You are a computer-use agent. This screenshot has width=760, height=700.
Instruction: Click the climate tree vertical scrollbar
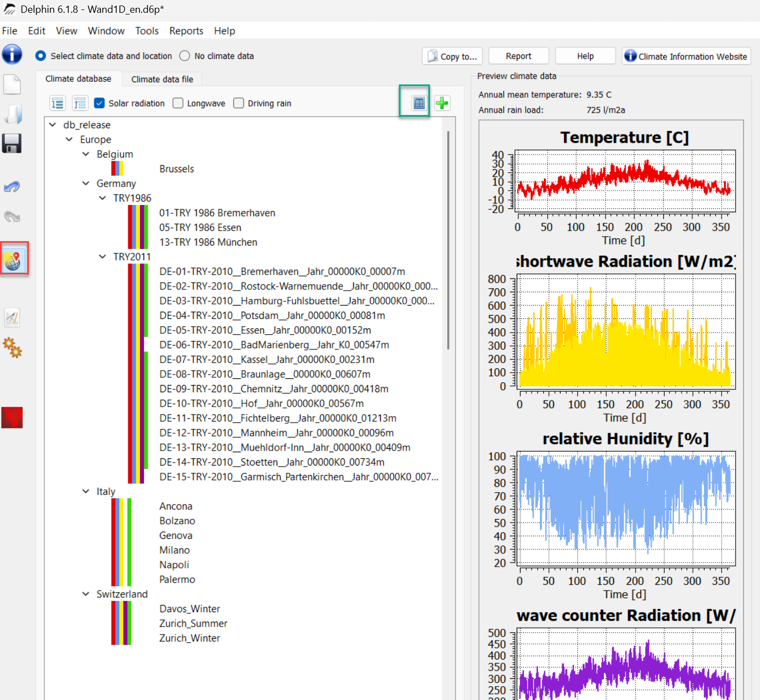(x=448, y=240)
